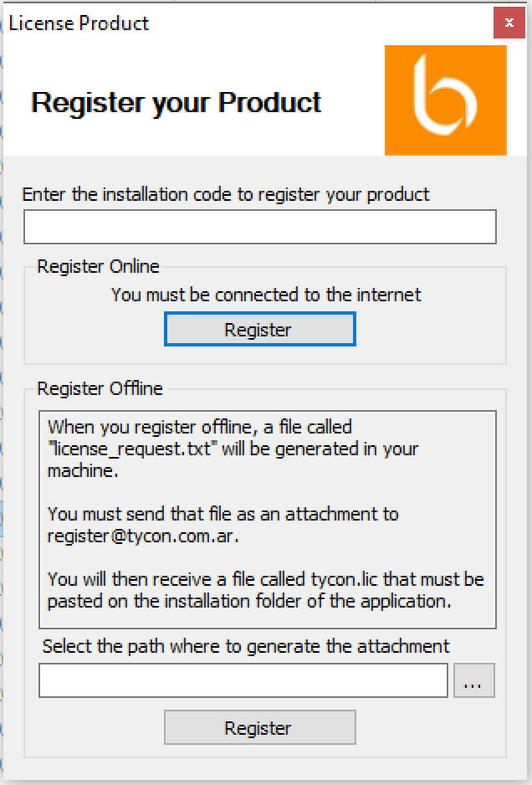Open the path browse ellipsis button
The width and height of the screenshot is (532, 785).
[474, 680]
